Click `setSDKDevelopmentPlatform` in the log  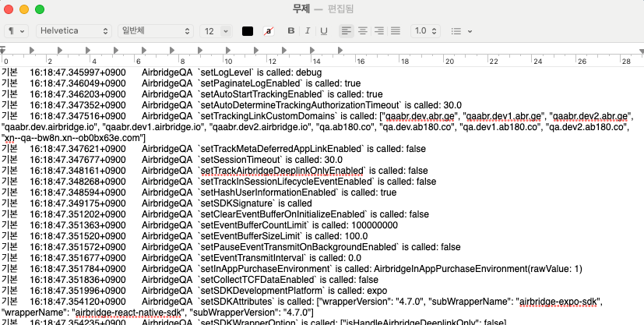[261, 291]
